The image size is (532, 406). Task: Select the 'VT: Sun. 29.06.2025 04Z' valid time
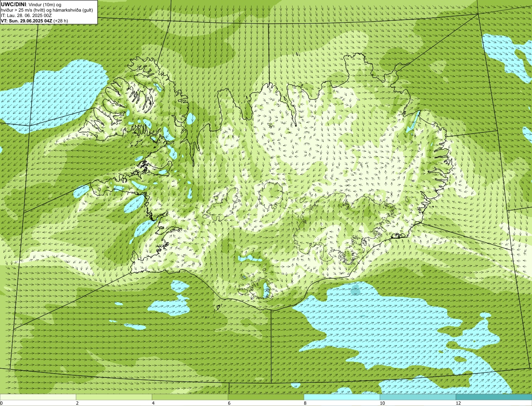pos(27,20)
